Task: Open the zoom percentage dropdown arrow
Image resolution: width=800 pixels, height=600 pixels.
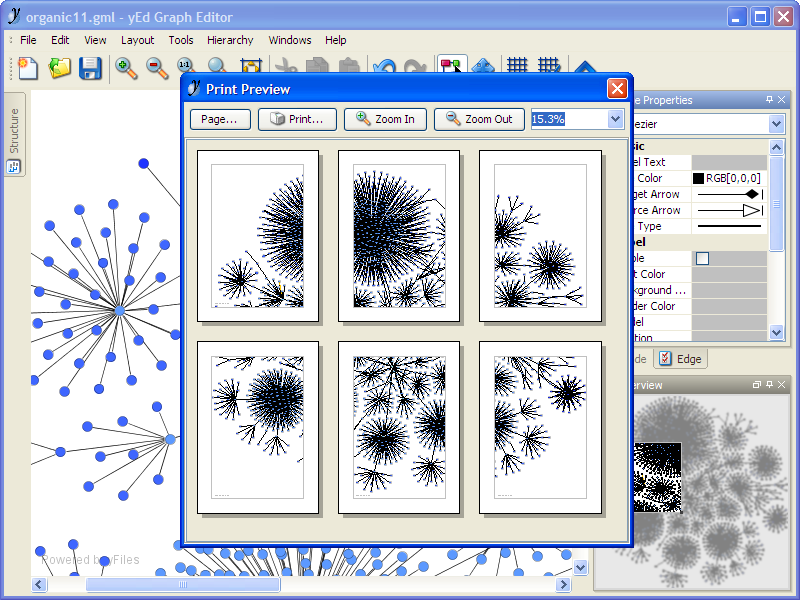Action: (615, 119)
